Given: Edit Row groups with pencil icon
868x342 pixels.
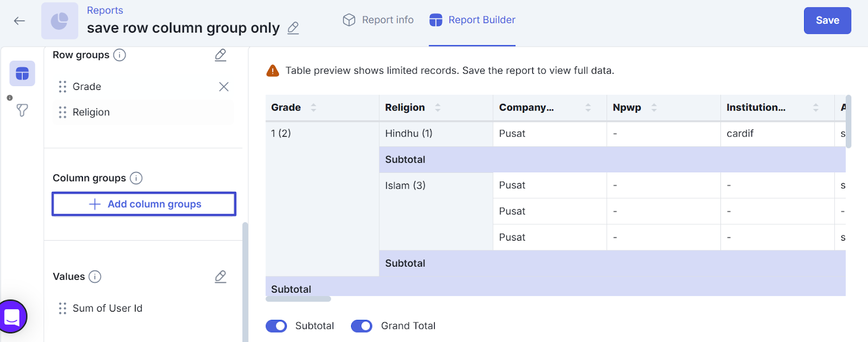Looking at the screenshot, I should (220, 55).
